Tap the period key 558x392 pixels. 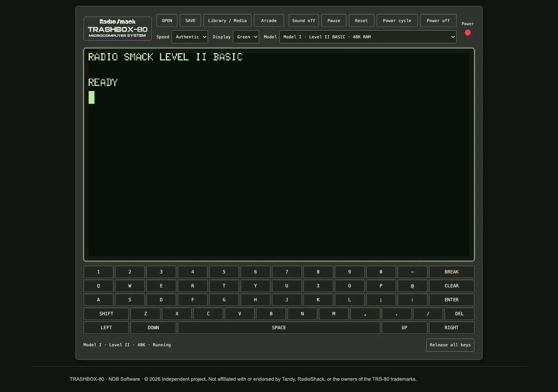click(397, 314)
